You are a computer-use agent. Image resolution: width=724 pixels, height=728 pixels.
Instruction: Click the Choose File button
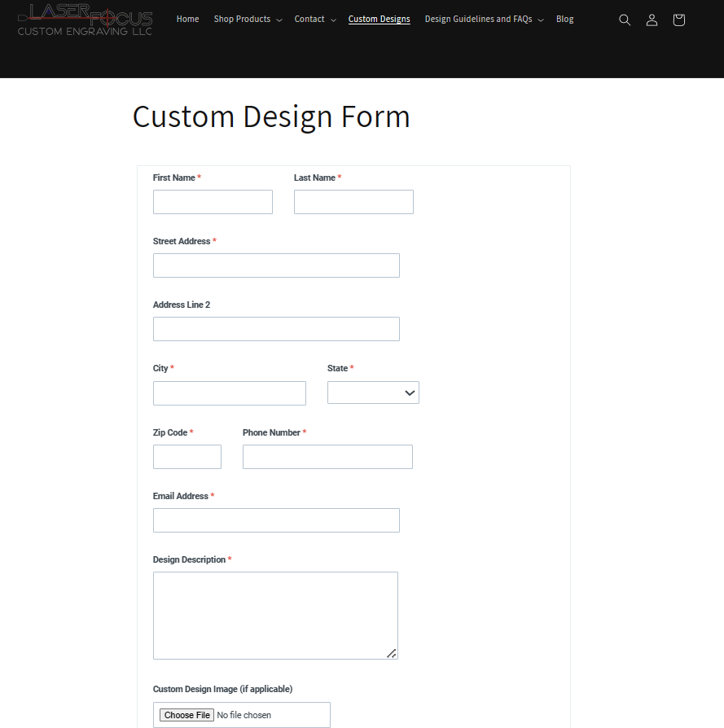(186, 715)
